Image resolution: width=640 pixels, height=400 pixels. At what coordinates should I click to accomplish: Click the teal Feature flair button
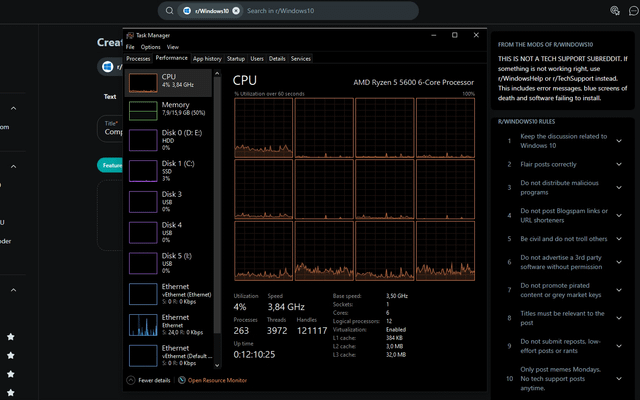tap(110, 165)
